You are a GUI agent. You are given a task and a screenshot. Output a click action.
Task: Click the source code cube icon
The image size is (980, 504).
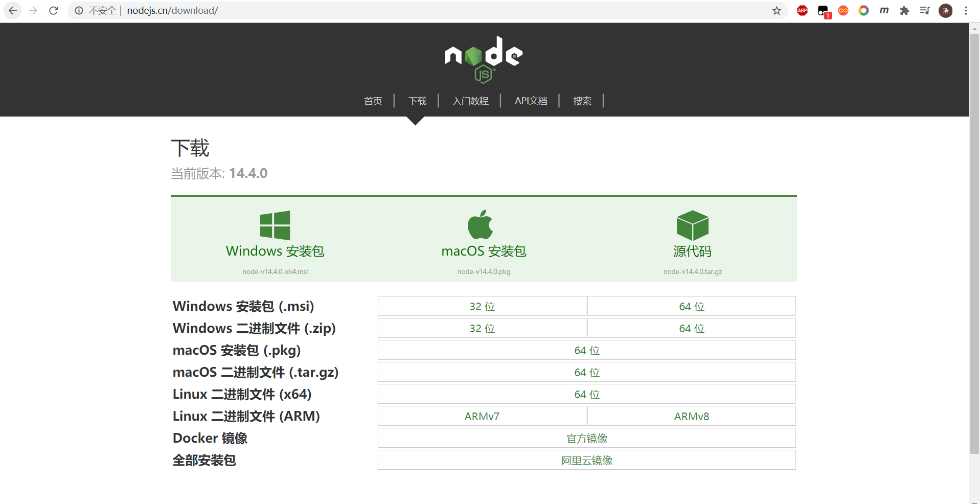[692, 225]
